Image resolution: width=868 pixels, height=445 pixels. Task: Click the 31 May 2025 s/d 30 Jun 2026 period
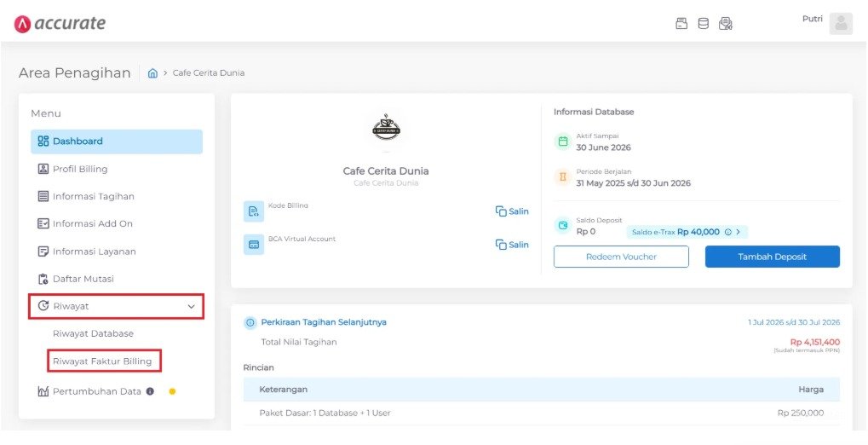click(x=633, y=183)
